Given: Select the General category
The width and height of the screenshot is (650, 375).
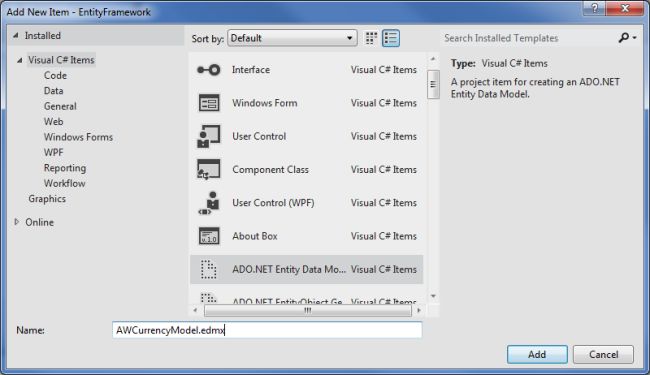Looking at the screenshot, I should [60, 106].
